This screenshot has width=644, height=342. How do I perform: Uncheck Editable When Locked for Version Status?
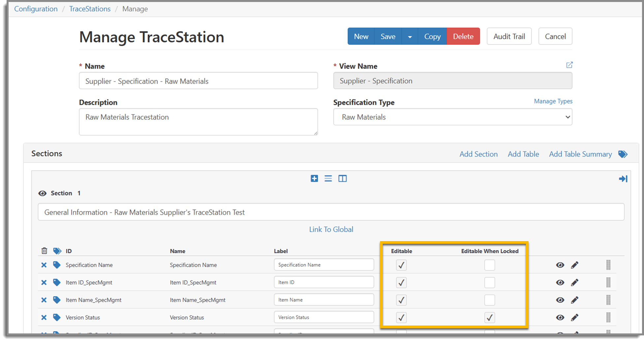tap(490, 317)
